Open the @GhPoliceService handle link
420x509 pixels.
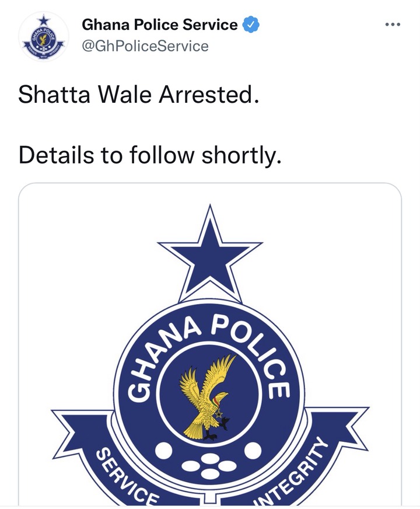(145, 46)
